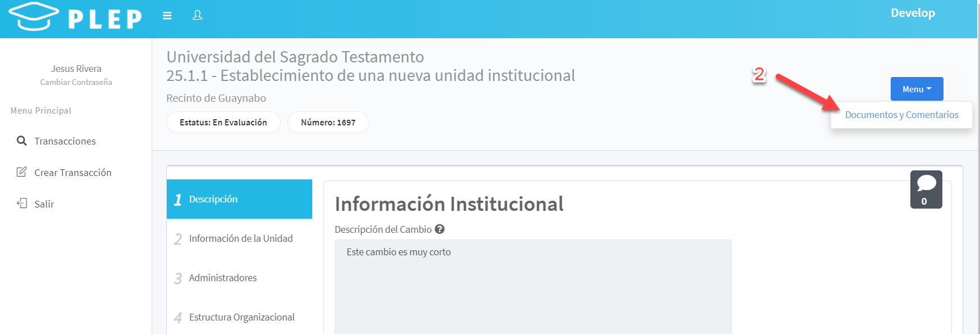Switch to Información de la Unidad step
The width and height of the screenshot is (980, 334).
(239, 238)
